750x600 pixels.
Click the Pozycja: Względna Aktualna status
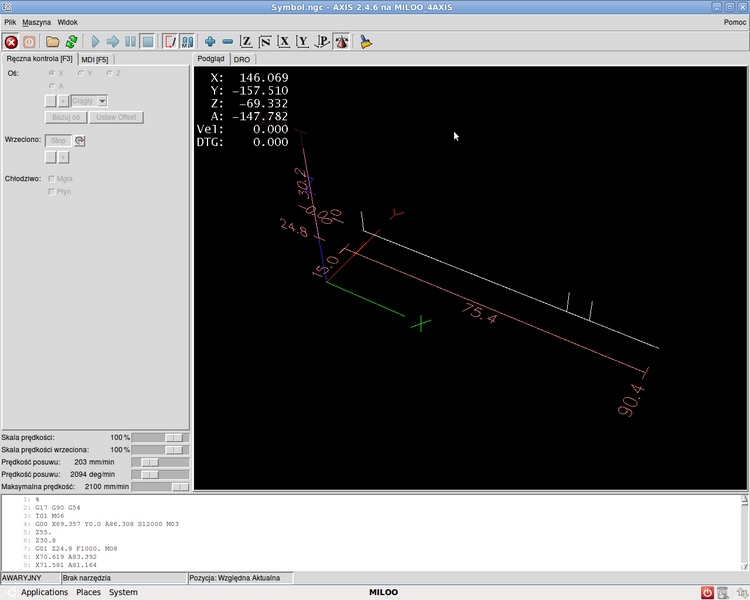[241, 578]
